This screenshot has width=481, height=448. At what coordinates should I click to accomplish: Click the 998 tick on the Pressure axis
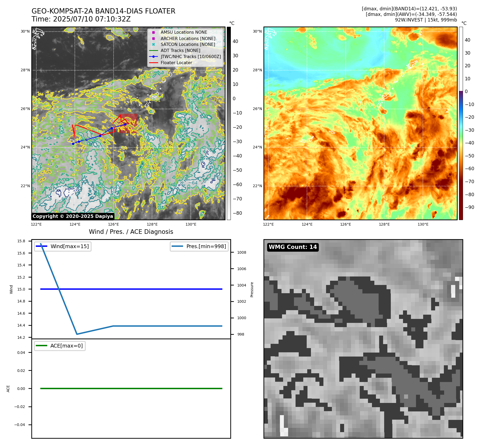pyautogui.click(x=241, y=334)
